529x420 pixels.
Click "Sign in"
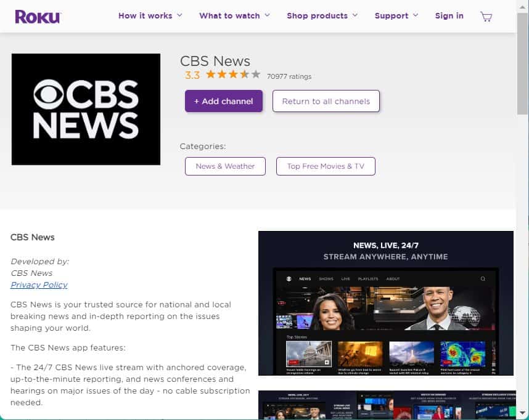(x=449, y=16)
